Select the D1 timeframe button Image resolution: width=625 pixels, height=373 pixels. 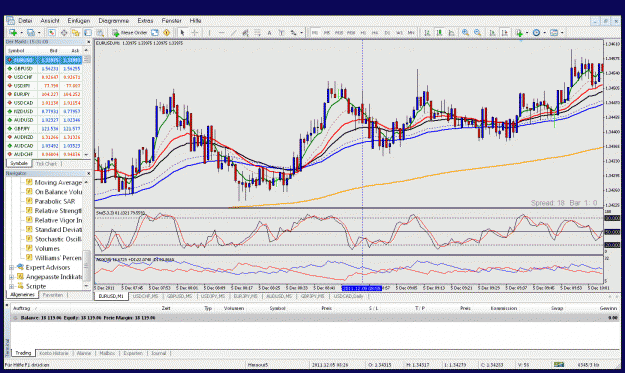387,33
